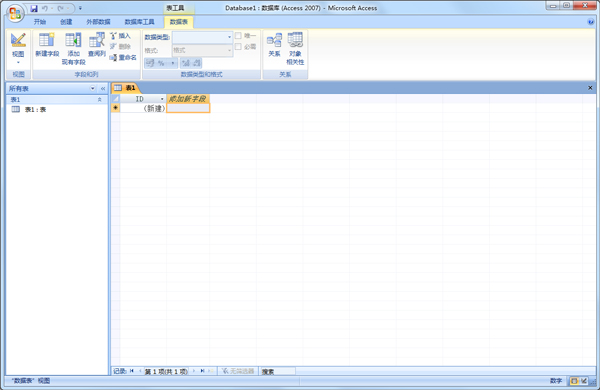Screen dimensions: 600x390
Task: Collapse the 表1 group in navigation pane
Action: (99, 100)
